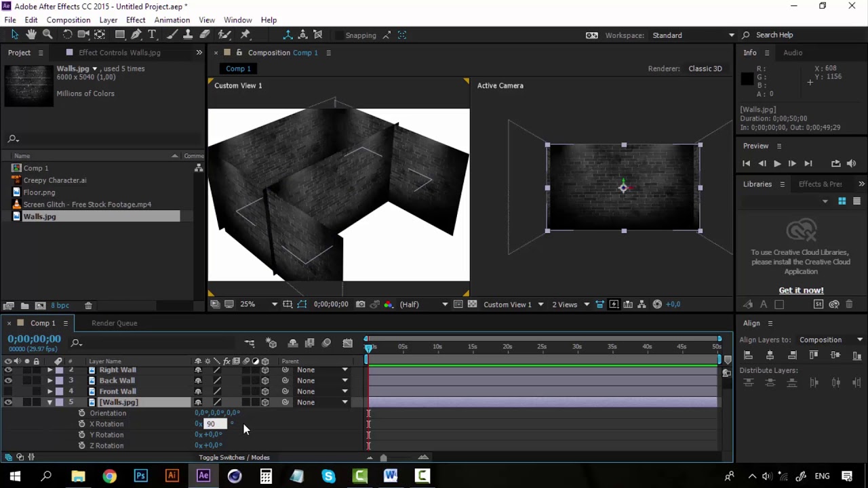Select the Unified Camera tool

[x=83, y=35]
